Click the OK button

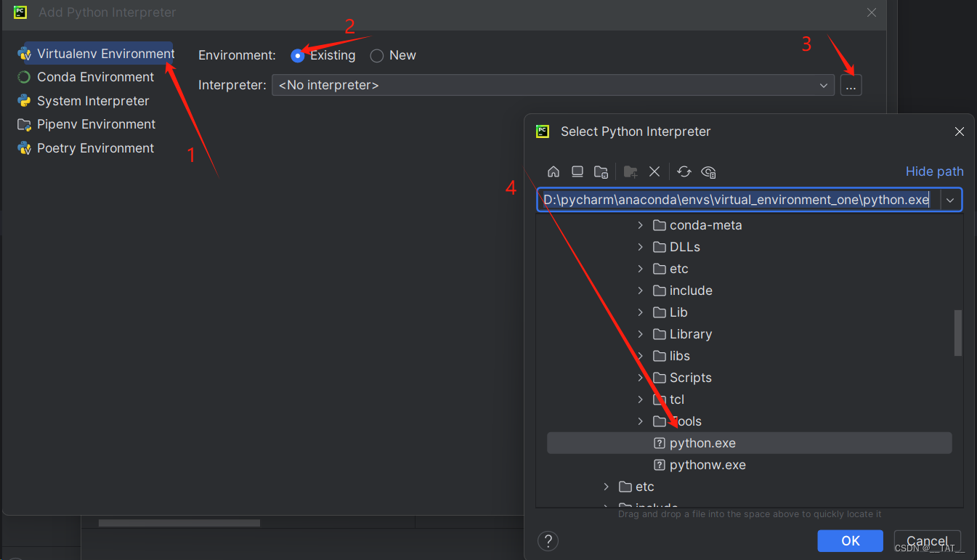click(850, 541)
